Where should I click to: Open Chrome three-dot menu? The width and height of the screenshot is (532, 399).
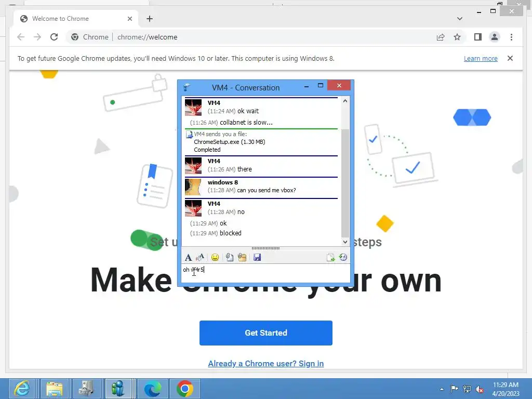coord(511,37)
